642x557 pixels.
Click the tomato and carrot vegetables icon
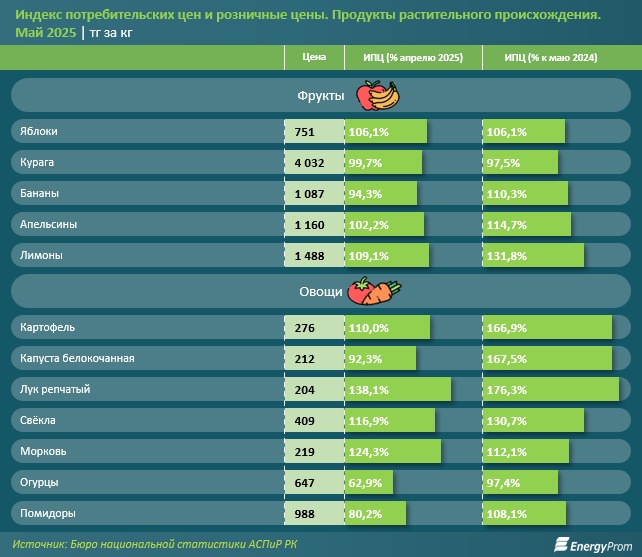click(374, 291)
